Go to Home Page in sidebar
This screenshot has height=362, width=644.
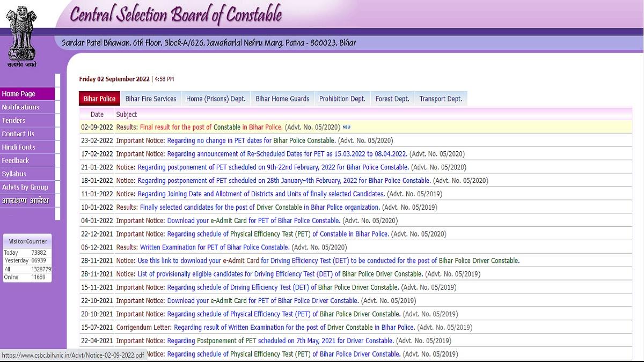pos(27,94)
